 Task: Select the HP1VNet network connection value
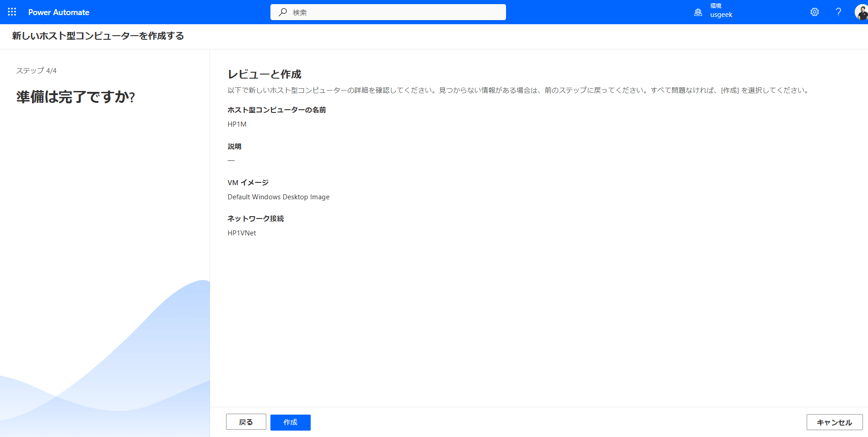pyautogui.click(x=242, y=233)
